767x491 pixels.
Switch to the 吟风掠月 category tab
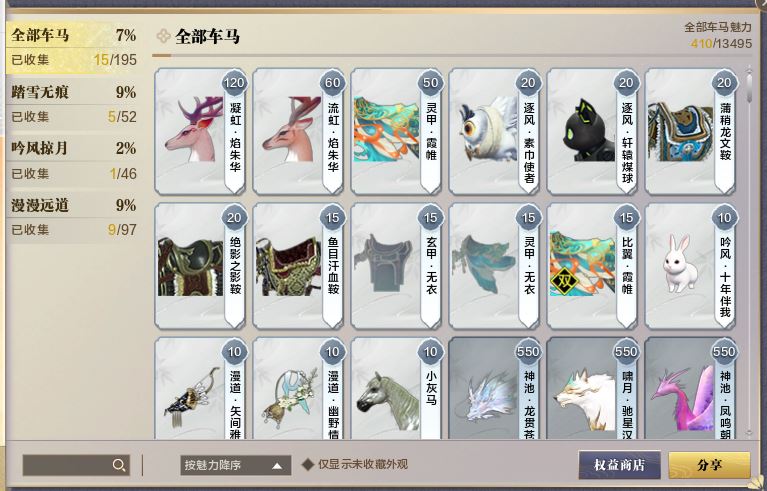pyautogui.click(x=73, y=160)
